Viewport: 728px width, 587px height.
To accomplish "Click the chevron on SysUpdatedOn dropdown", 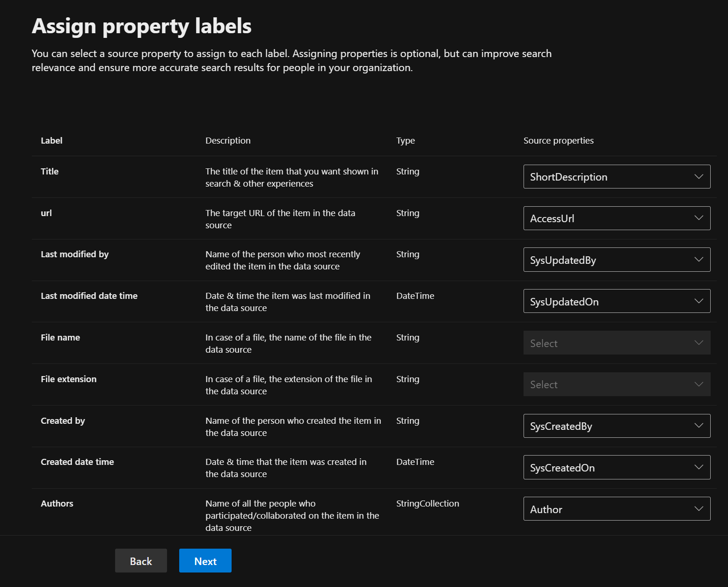I will click(699, 301).
